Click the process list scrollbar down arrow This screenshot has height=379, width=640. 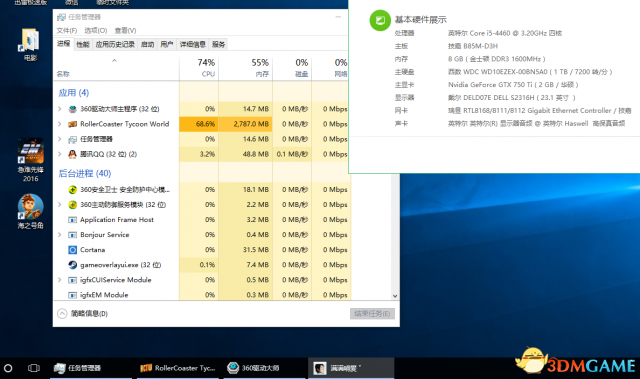(x=395, y=296)
